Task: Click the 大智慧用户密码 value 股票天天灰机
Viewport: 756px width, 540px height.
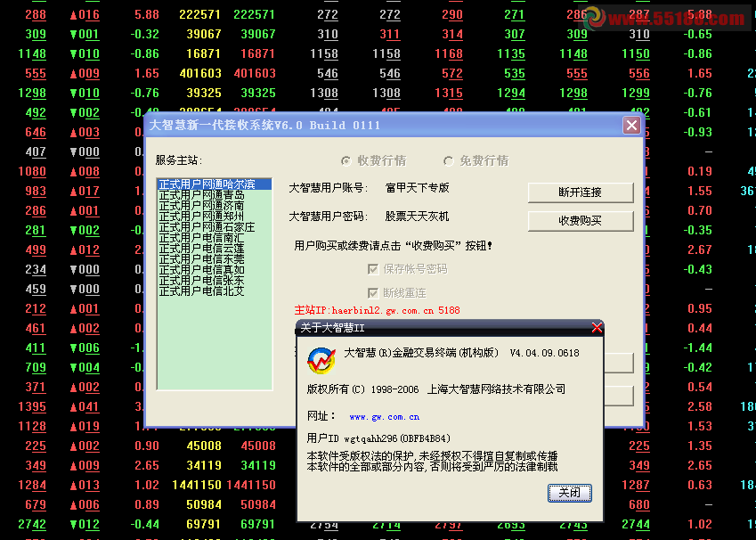Action: 417,217
